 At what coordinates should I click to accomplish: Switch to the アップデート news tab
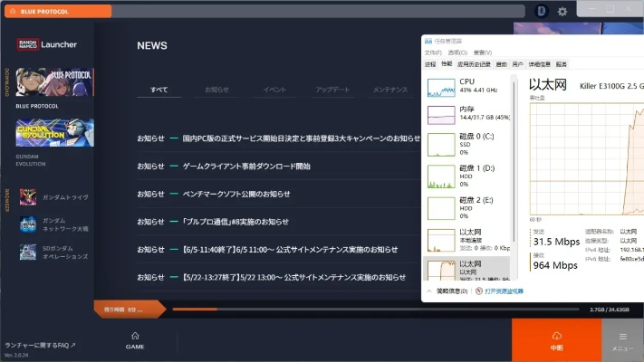(x=332, y=90)
